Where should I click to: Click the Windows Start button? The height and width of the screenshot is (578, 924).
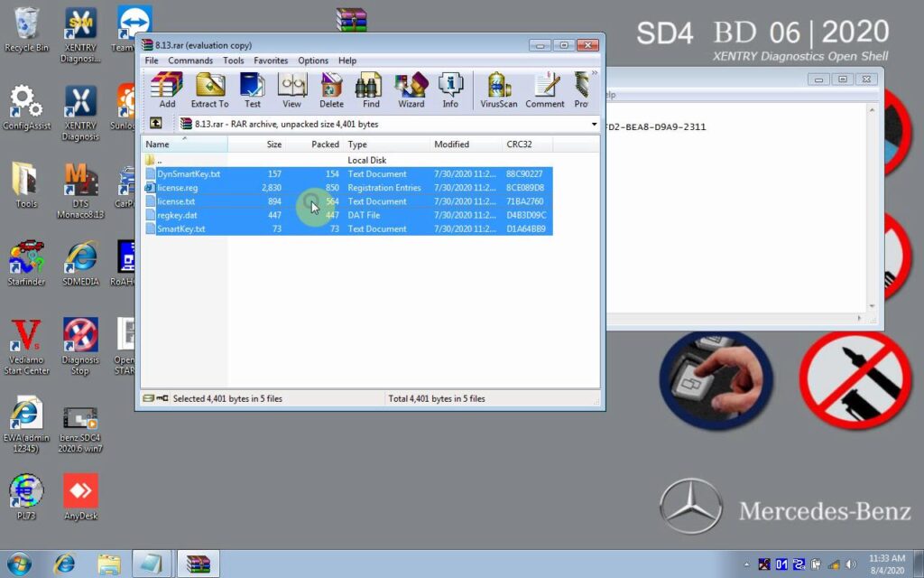(x=18, y=564)
